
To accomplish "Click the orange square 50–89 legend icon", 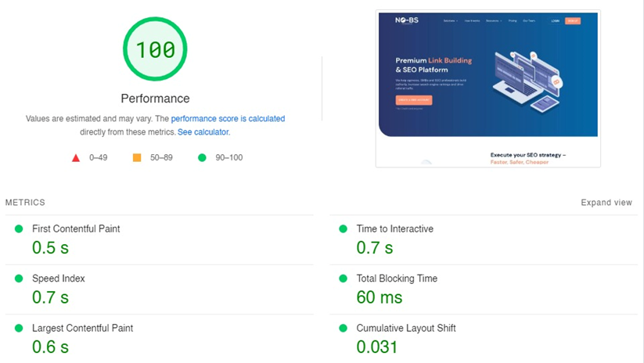I will coord(137,158).
